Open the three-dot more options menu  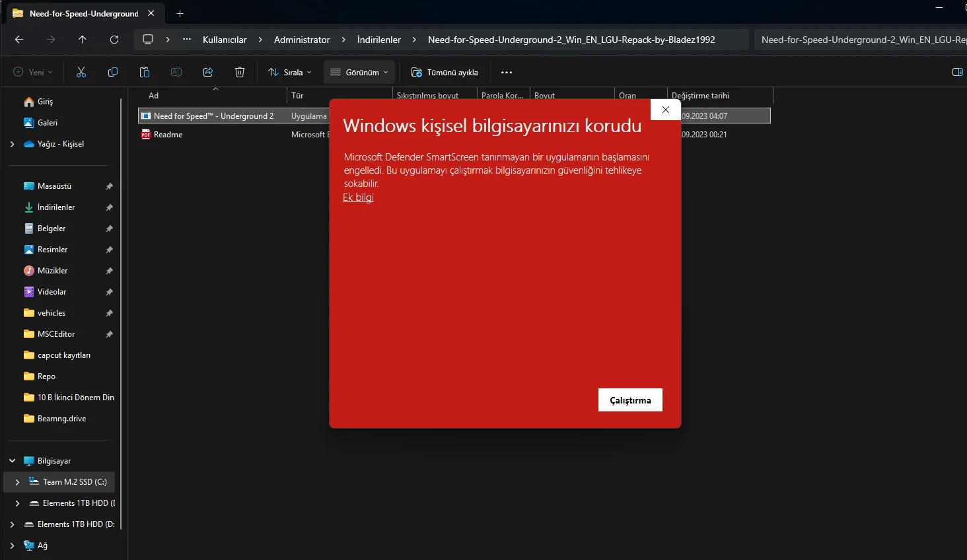pos(507,72)
